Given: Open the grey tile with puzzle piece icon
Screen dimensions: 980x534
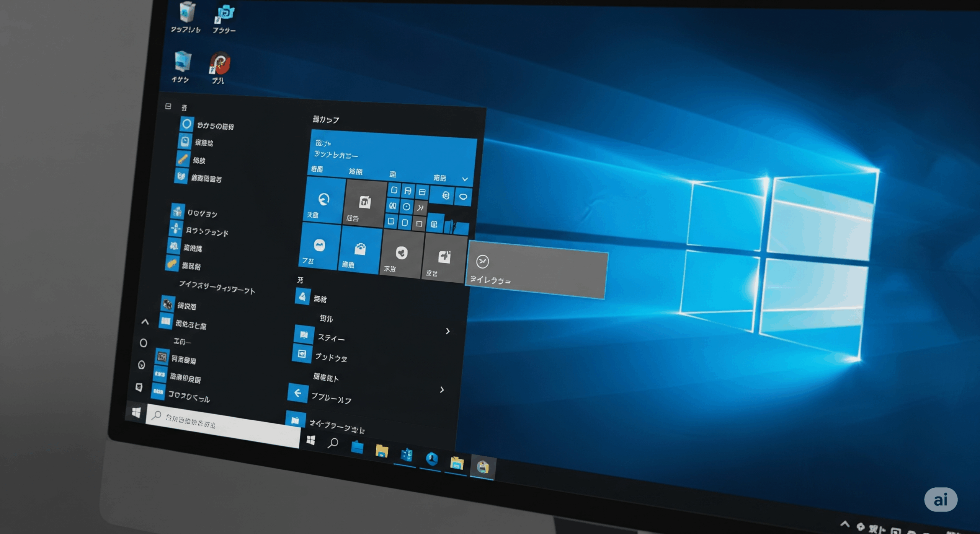Looking at the screenshot, I should click(444, 257).
